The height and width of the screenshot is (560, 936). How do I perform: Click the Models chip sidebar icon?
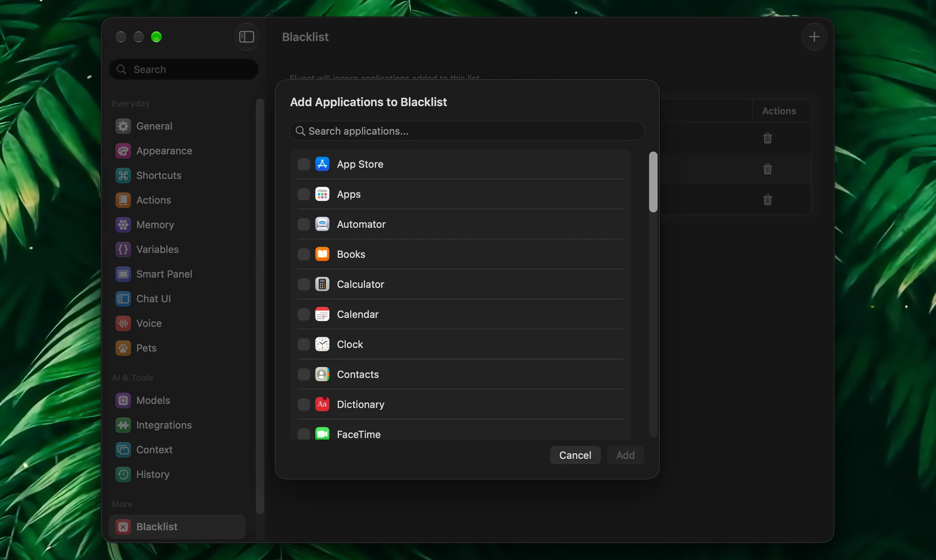(123, 400)
